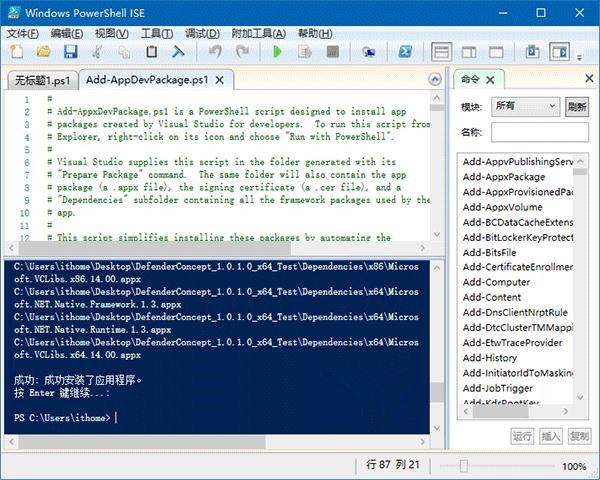The width and height of the screenshot is (600, 480).
Task: Open the 文件(F) menu
Action: 23,34
